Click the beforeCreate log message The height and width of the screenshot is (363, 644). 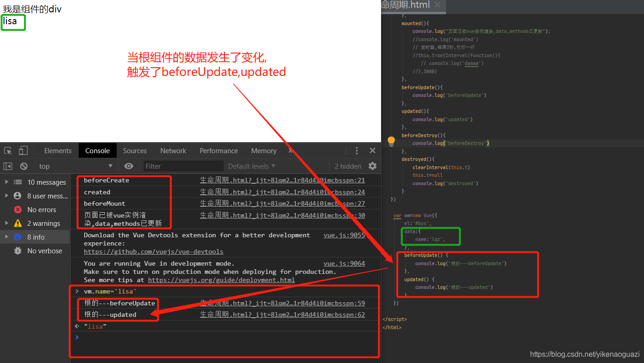pyautogui.click(x=106, y=180)
